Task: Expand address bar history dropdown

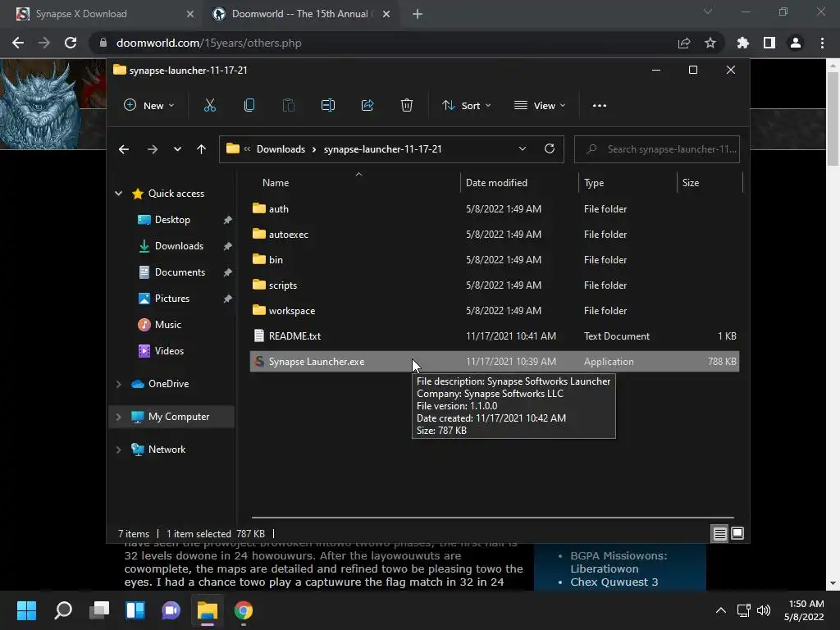Action: 523,149
